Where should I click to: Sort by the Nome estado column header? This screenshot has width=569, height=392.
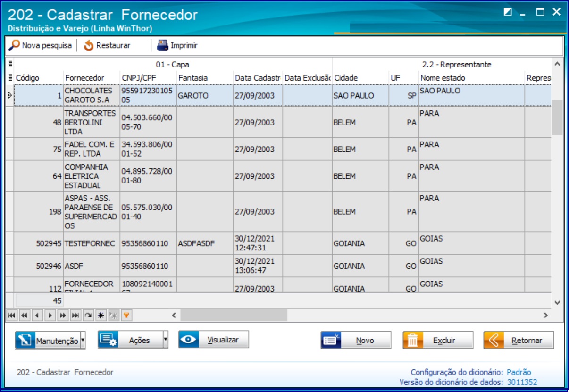tap(472, 77)
